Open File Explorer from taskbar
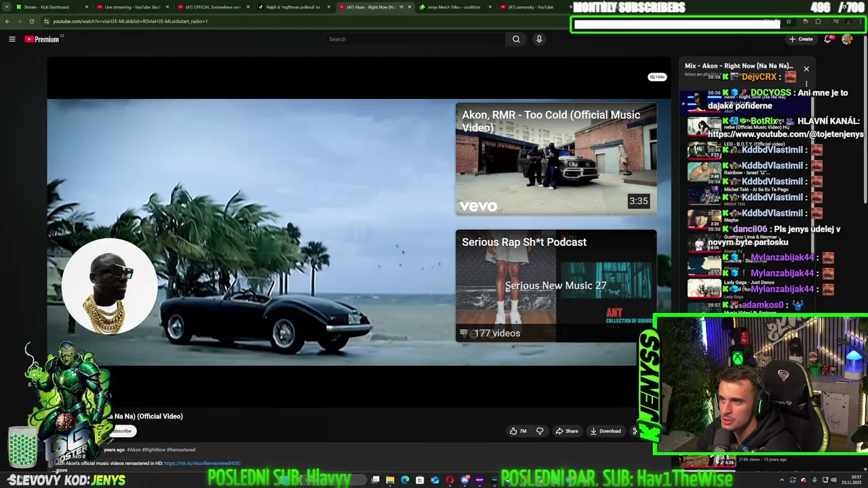 click(x=390, y=480)
